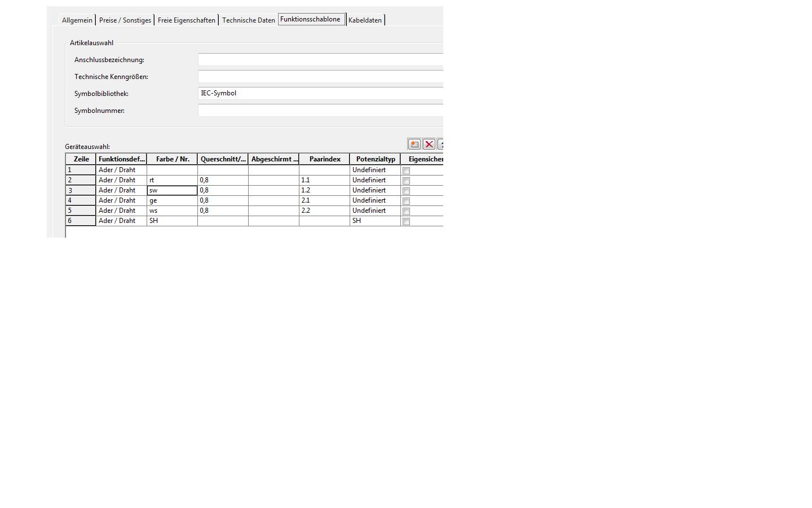This screenshot has width=812, height=508.
Task: Click Paarindex cell '1.1'
Action: pyautogui.click(x=324, y=180)
